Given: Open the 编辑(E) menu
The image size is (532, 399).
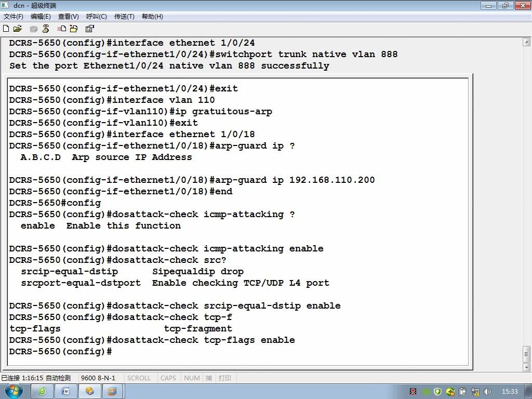Looking at the screenshot, I should [x=41, y=16].
